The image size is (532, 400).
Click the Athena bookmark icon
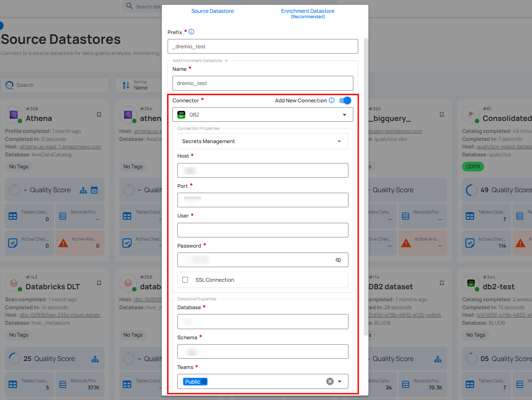[99, 115]
